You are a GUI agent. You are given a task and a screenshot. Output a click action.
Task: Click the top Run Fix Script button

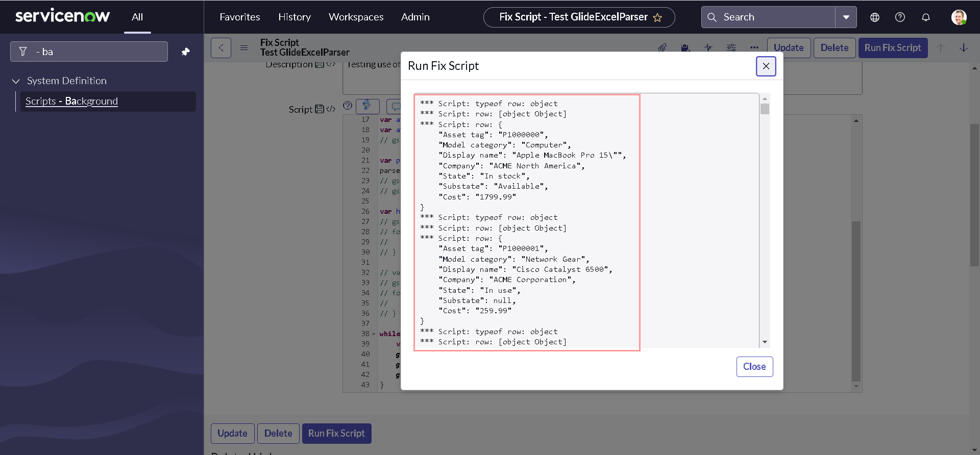tap(893, 48)
